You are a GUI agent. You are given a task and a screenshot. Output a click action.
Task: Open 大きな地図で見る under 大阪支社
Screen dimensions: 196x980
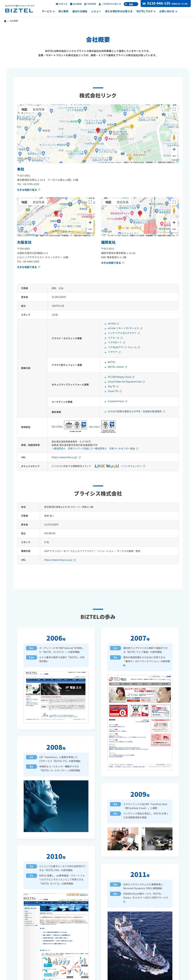coord(29,267)
